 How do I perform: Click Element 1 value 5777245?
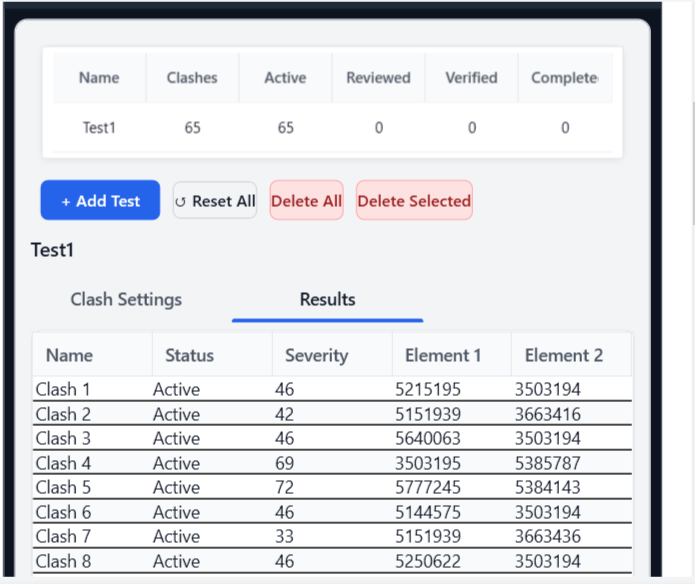click(x=428, y=487)
